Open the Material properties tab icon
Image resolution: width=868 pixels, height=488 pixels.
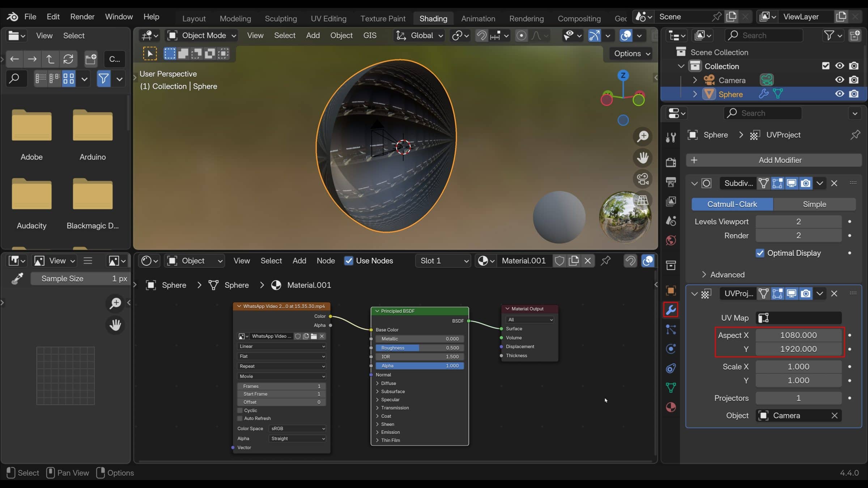[x=671, y=407]
